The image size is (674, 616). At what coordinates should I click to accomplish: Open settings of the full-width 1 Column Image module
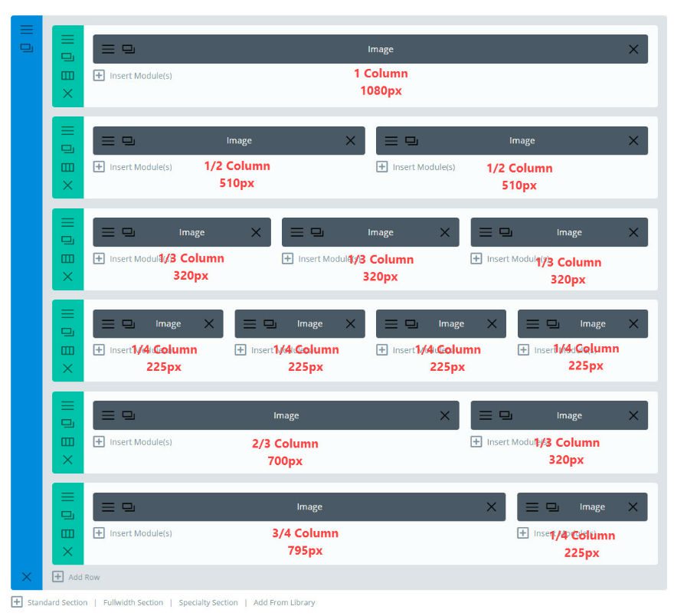click(108, 49)
